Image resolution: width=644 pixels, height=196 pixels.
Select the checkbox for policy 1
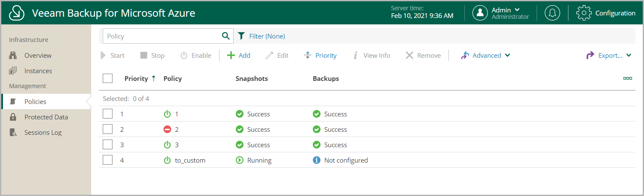108,114
